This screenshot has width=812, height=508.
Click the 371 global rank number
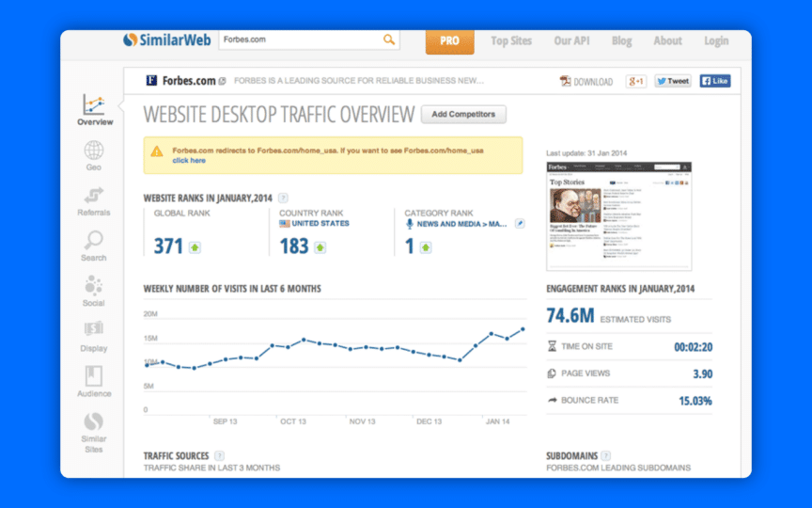168,246
